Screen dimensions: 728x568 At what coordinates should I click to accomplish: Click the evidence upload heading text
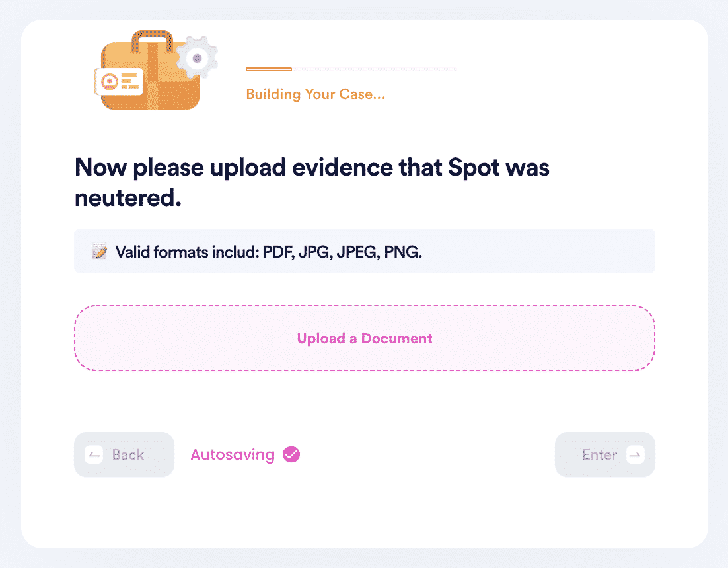(x=312, y=182)
